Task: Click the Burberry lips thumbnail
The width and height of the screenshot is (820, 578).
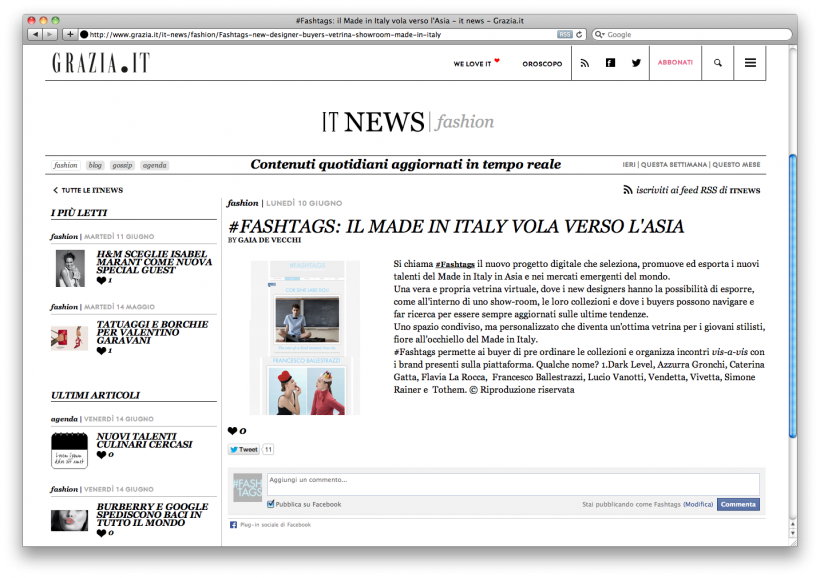Action: click(69, 520)
